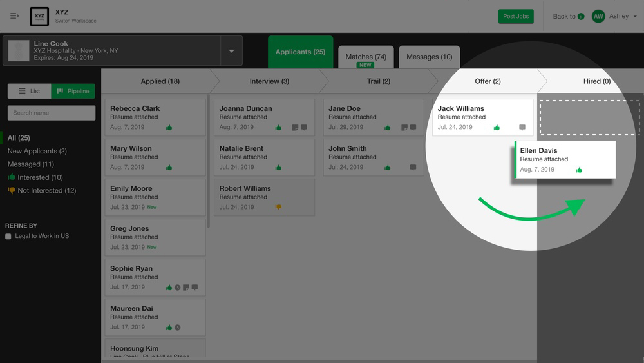Viewport: 644px width, 363px height.
Task: Click Sophie Ryan's note icon
Action: 186,288
